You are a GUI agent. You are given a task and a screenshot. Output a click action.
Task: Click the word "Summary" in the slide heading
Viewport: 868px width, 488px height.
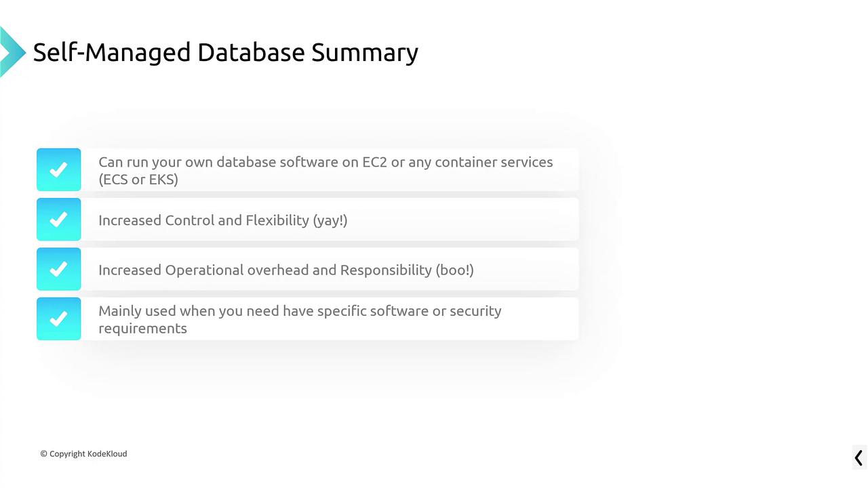(x=365, y=52)
